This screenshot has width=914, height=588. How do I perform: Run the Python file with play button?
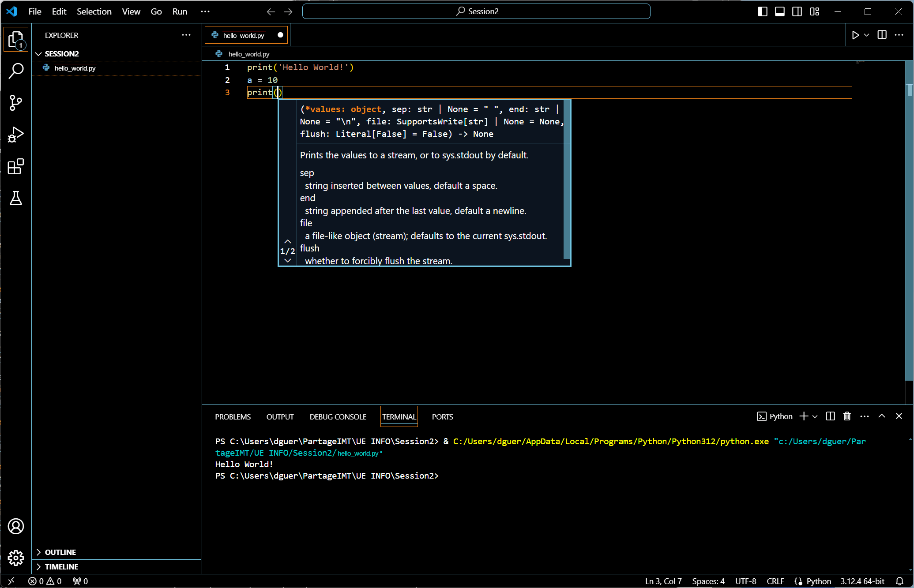tap(855, 35)
